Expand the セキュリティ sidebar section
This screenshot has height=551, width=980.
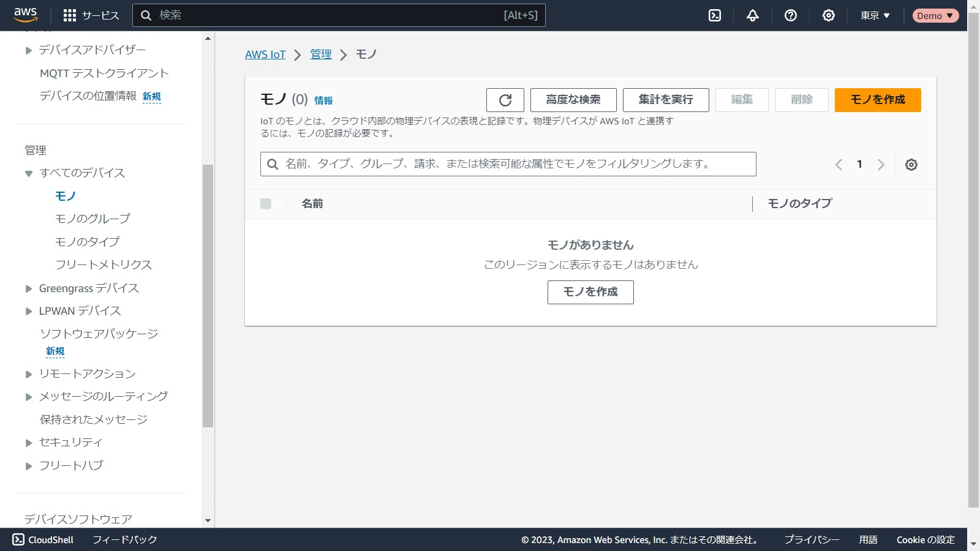(29, 443)
